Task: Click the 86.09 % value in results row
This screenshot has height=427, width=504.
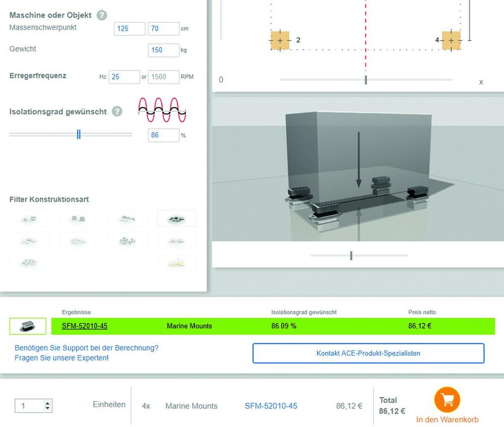Action: coord(284,326)
